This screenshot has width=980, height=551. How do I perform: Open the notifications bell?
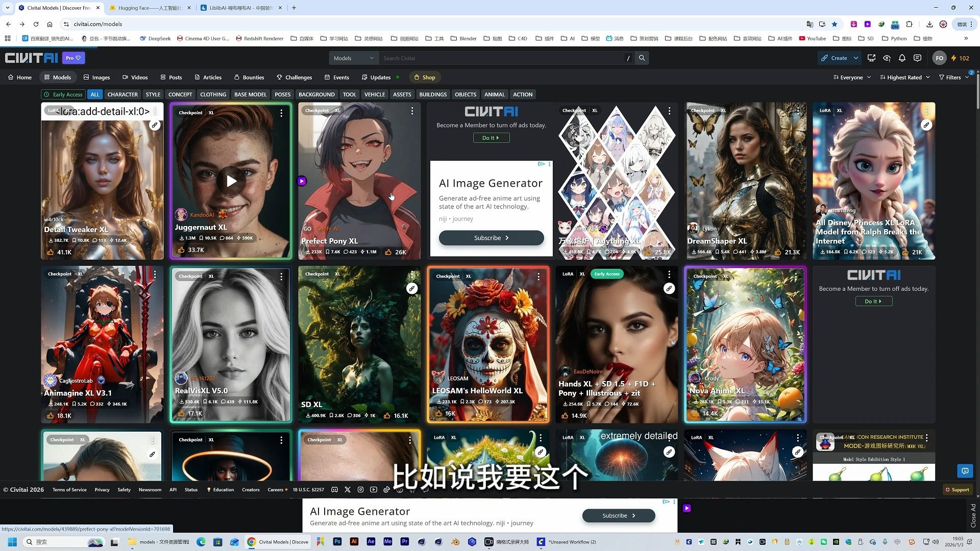pyautogui.click(x=902, y=58)
